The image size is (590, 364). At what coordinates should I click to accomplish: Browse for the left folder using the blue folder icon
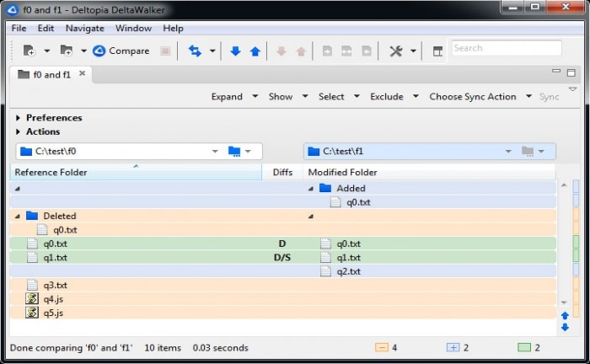tap(234, 151)
